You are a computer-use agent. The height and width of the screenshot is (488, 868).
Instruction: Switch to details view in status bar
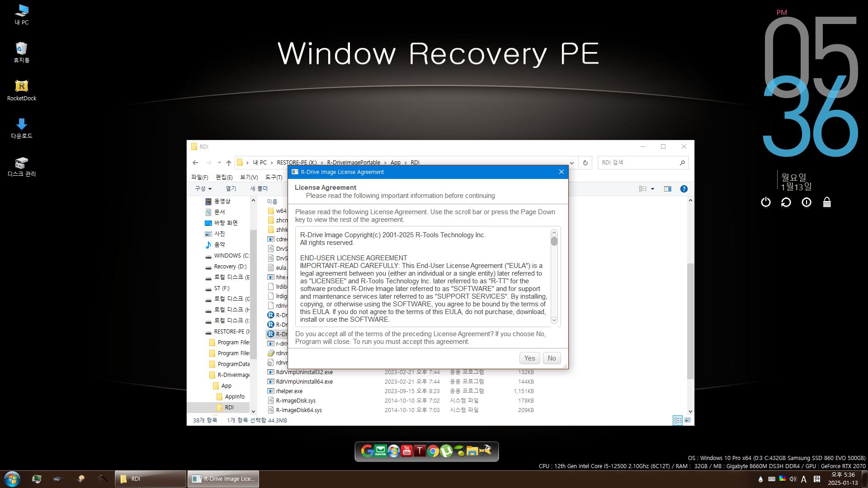pyautogui.click(x=678, y=420)
